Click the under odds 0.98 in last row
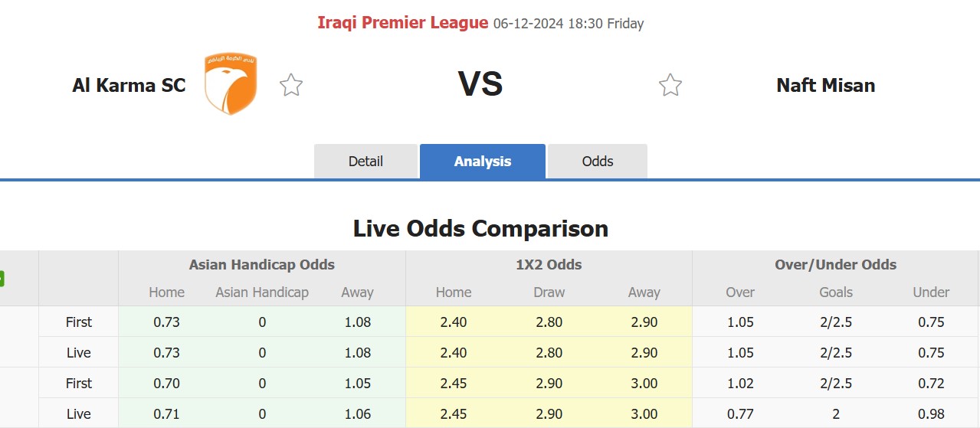 click(x=931, y=414)
